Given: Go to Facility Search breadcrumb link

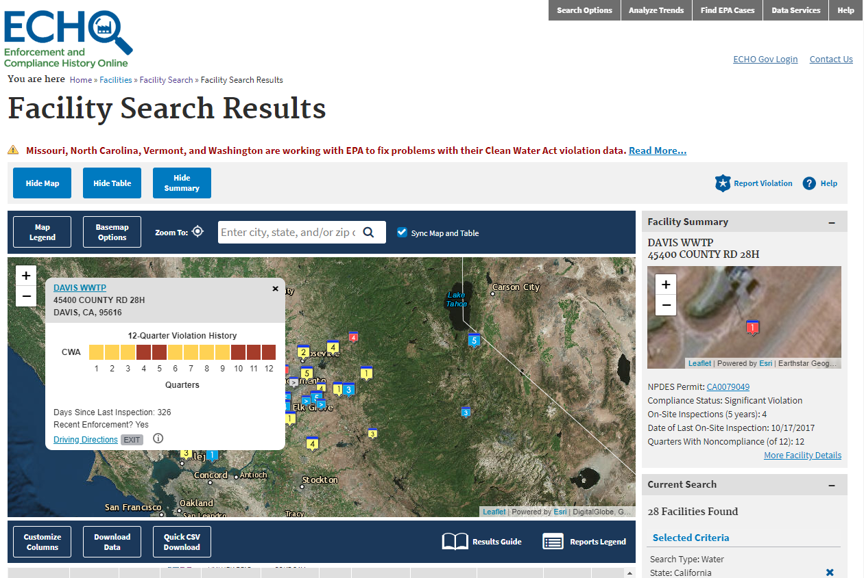Looking at the screenshot, I should click(x=166, y=80).
